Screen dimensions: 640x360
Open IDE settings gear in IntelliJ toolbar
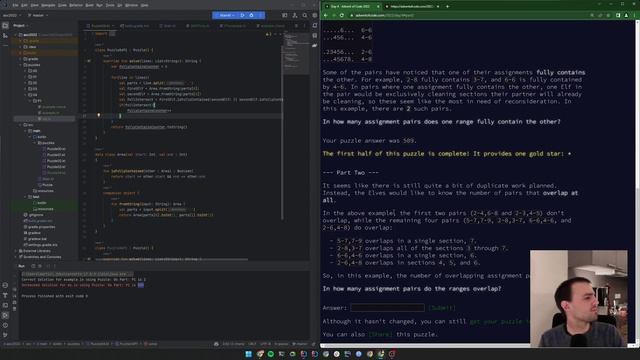tap(315, 16)
